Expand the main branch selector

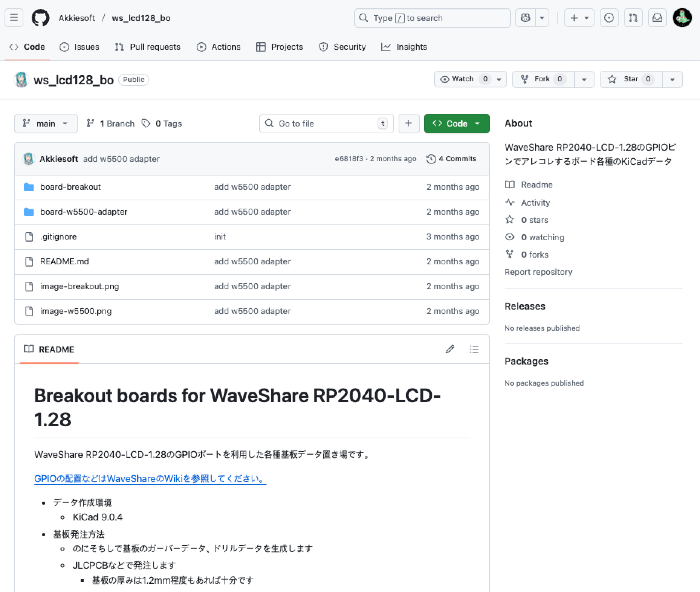[46, 124]
